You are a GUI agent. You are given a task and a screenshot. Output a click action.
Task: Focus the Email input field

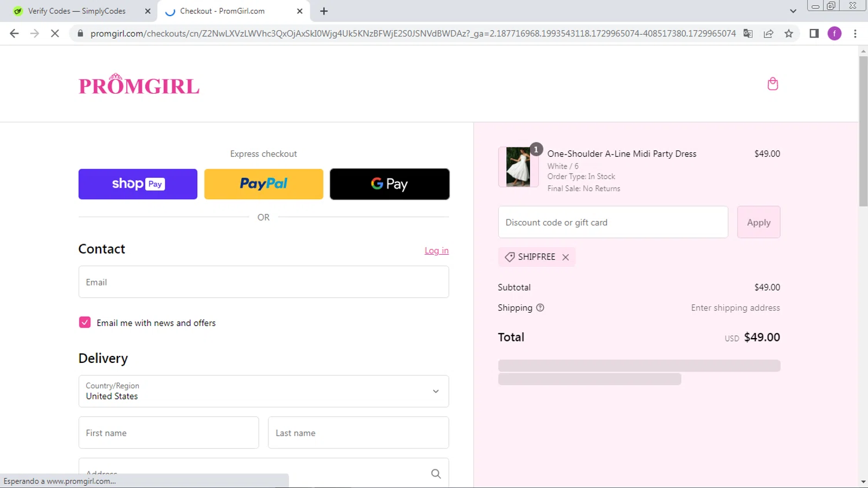point(263,282)
